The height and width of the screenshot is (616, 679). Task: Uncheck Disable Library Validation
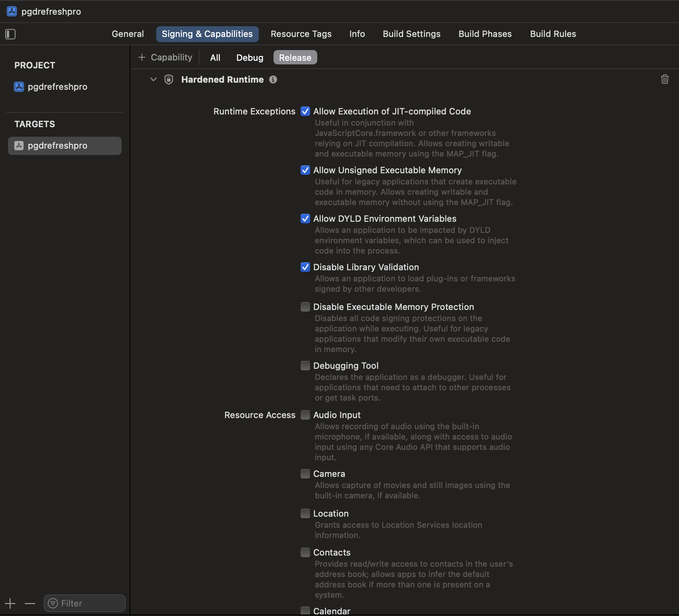(305, 267)
